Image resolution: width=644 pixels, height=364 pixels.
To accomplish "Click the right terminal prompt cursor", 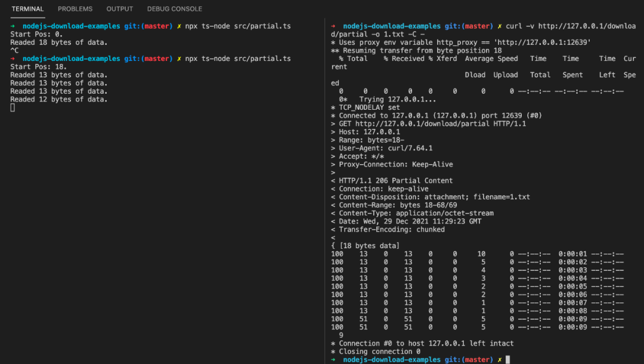I will 507,359.
